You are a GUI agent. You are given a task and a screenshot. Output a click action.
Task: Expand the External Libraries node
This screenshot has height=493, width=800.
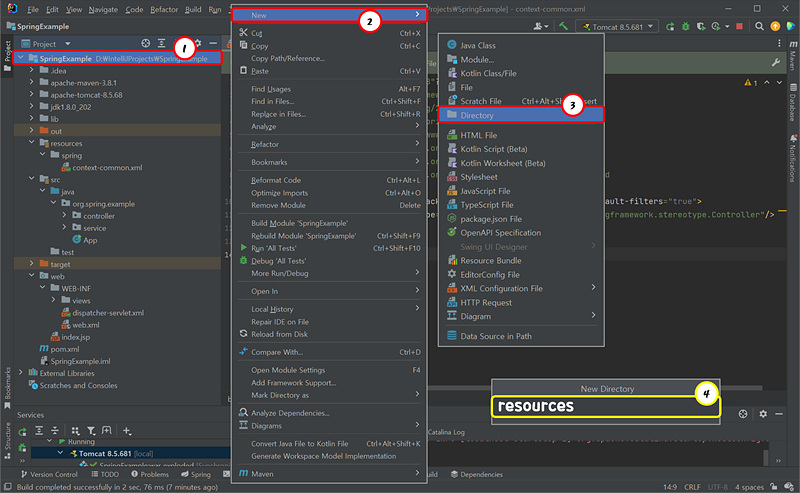(x=21, y=373)
